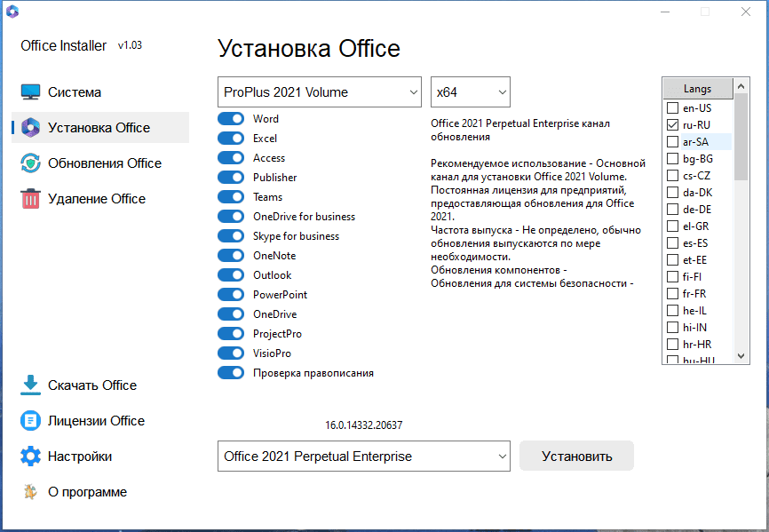Image resolution: width=769 pixels, height=532 pixels.
Task: Check the fi-FI language checkbox
Action: pos(673,276)
